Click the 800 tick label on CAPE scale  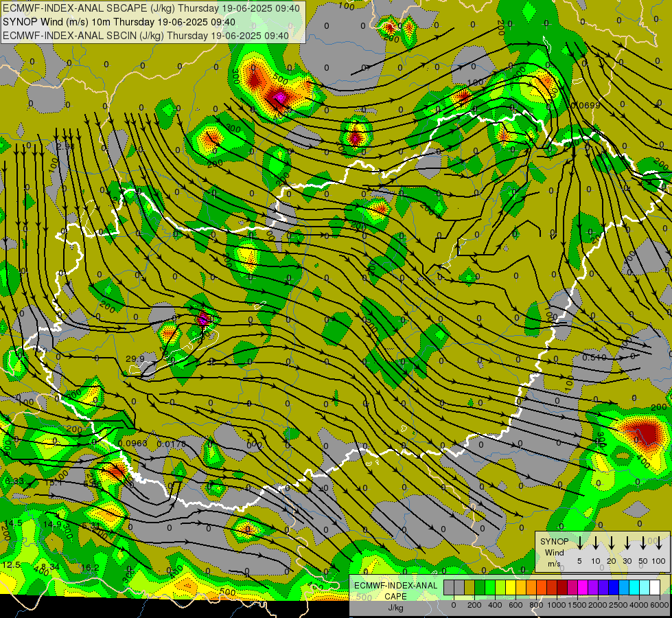(536, 605)
